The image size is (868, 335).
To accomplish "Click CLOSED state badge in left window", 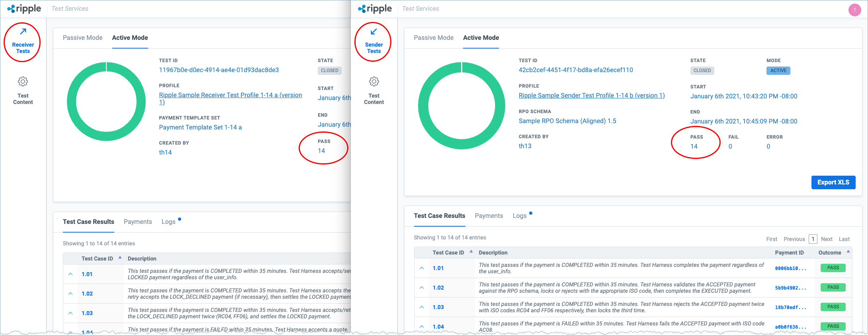I will 330,71.
